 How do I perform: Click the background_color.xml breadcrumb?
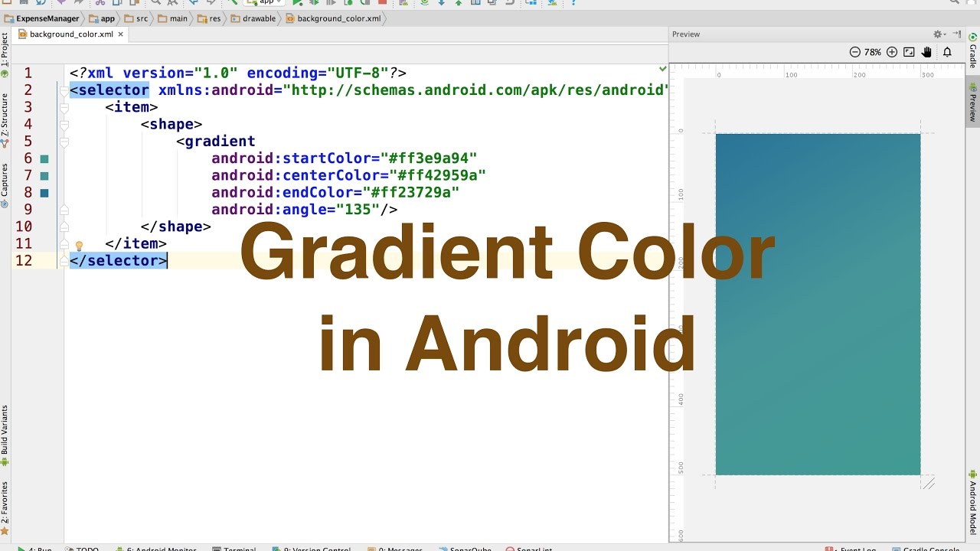click(x=333, y=18)
